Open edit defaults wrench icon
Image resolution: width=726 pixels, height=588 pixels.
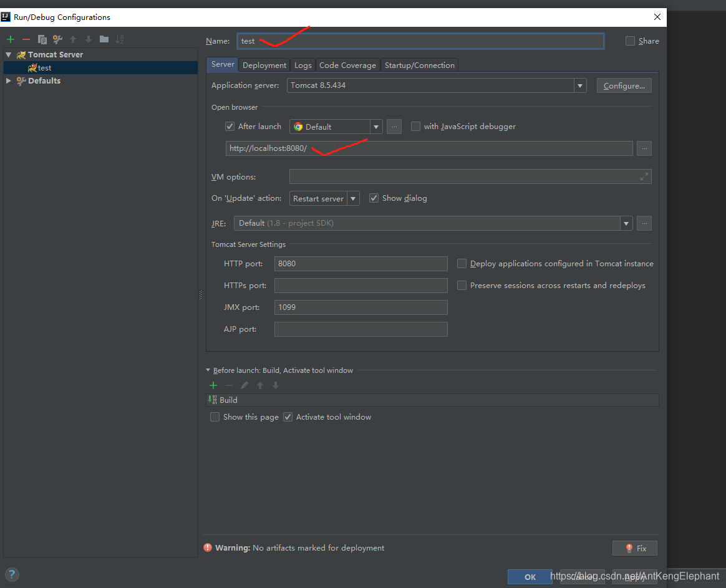[57, 39]
